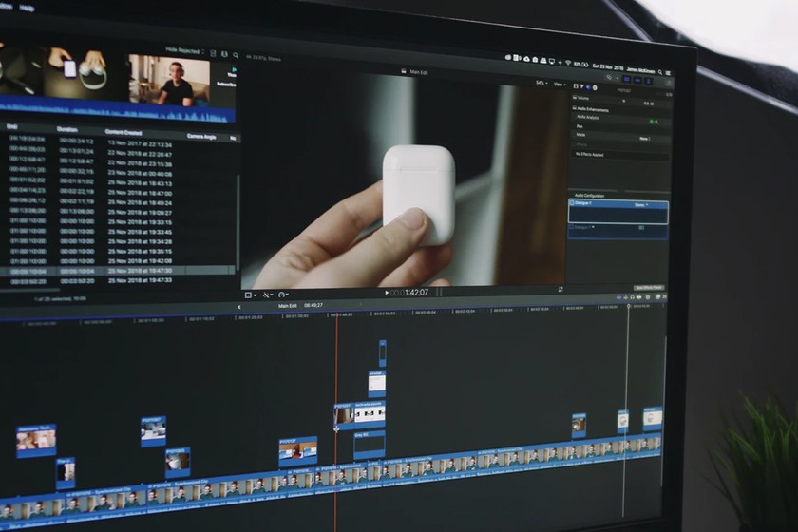This screenshot has width=798, height=532.
Task: Open the Hide Rejected filter dropdown
Action: pyautogui.click(x=184, y=51)
